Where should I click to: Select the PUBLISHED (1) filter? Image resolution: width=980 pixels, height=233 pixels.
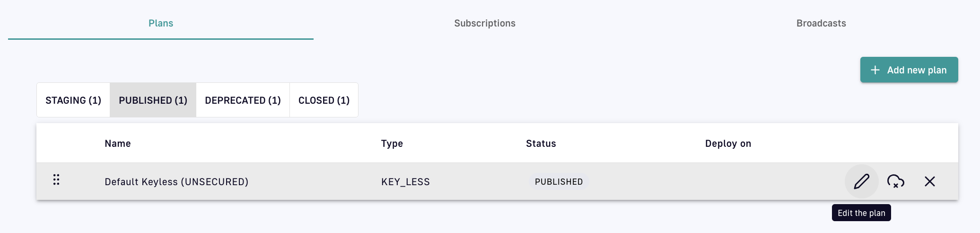click(x=153, y=100)
